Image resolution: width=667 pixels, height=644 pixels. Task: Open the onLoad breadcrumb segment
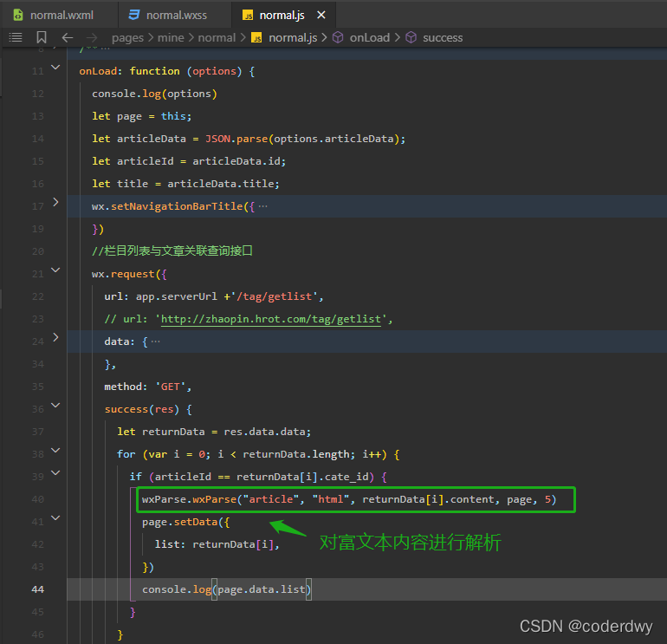coord(370,37)
